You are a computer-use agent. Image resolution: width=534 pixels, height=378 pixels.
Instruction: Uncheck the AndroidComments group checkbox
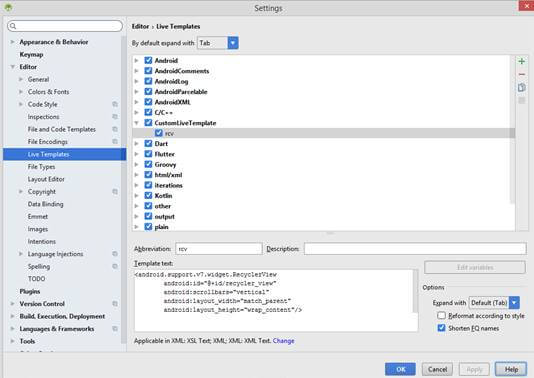(148, 71)
